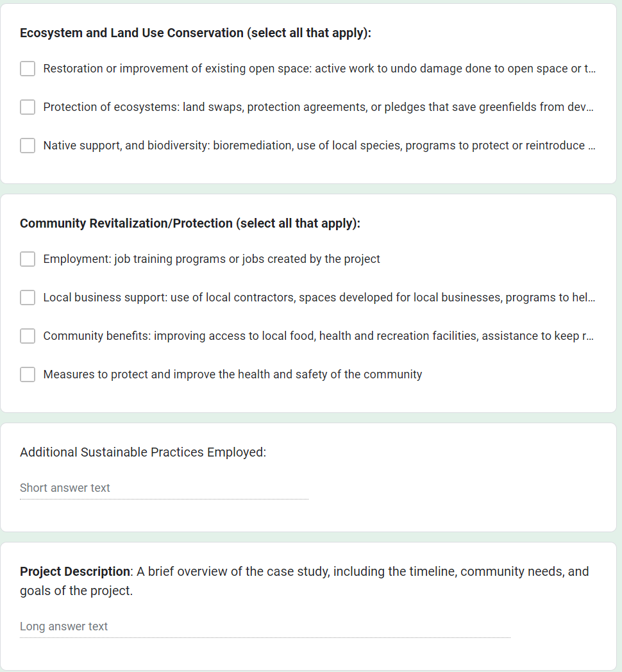The height and width of the screenshot is (672, 622).
Task: Check the health and safety measures box
Action: (28, 374)
